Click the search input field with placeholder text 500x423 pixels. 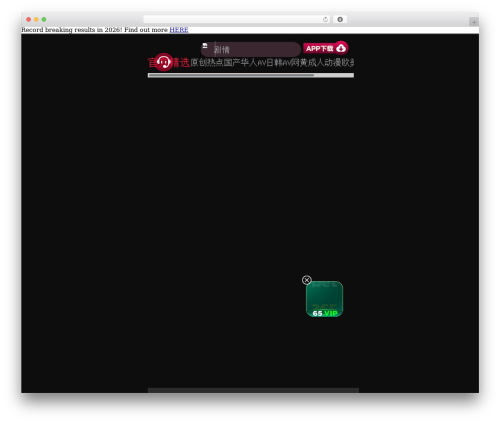(x=251, y=49)
